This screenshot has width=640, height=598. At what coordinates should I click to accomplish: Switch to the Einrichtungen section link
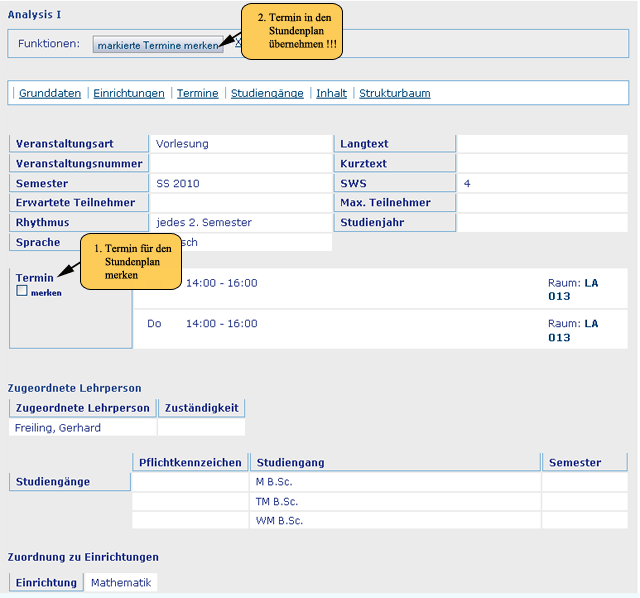(x=129, y=93)
